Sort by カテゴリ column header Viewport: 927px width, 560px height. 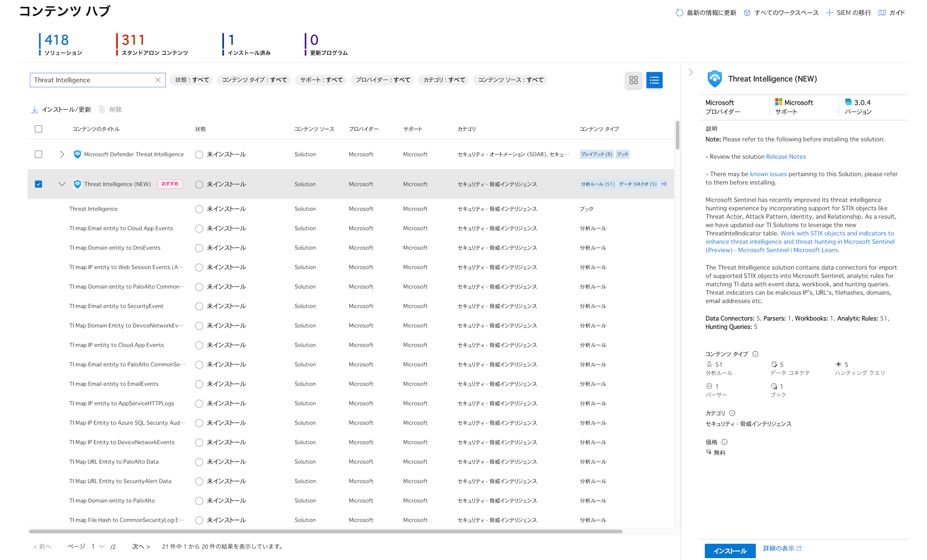(x=467, y=129)
